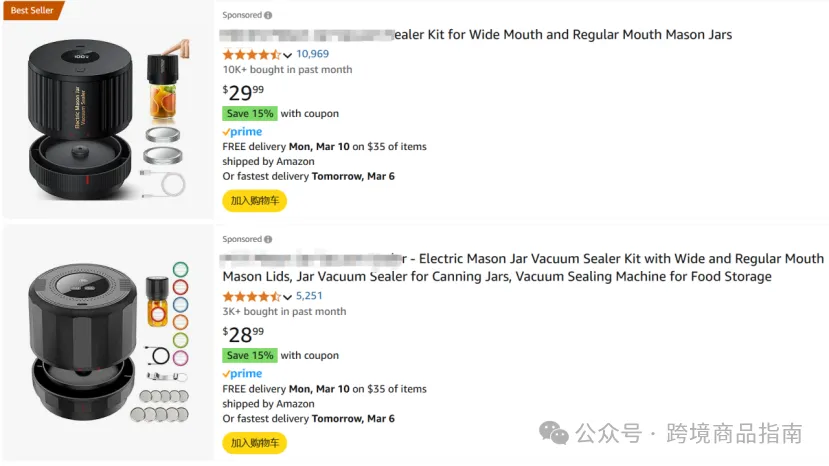Click the WeChat logo in the watermark
The image size is (829, 466).
[x=554, y=433]
